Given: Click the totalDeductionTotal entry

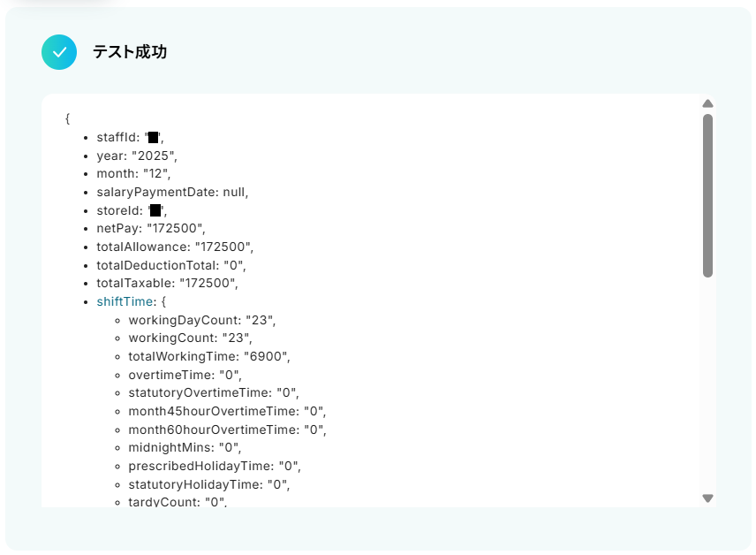Looking at the screenshot, I should point(170,265).
